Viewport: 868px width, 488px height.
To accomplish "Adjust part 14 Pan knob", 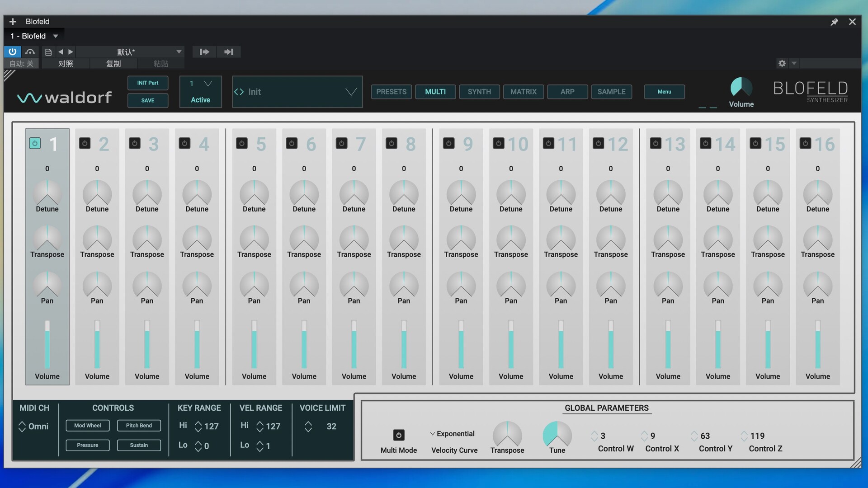I will pos(718,285).
